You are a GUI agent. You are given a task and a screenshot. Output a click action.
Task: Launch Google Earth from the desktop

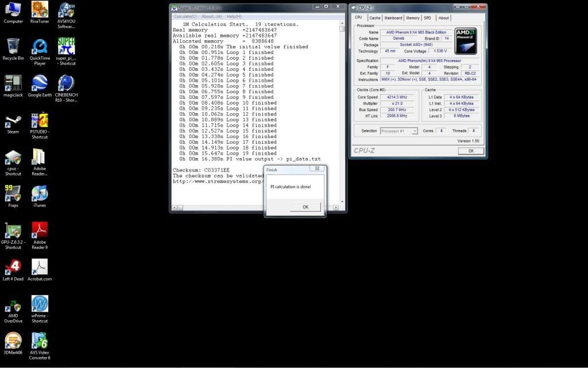[40, 86]
